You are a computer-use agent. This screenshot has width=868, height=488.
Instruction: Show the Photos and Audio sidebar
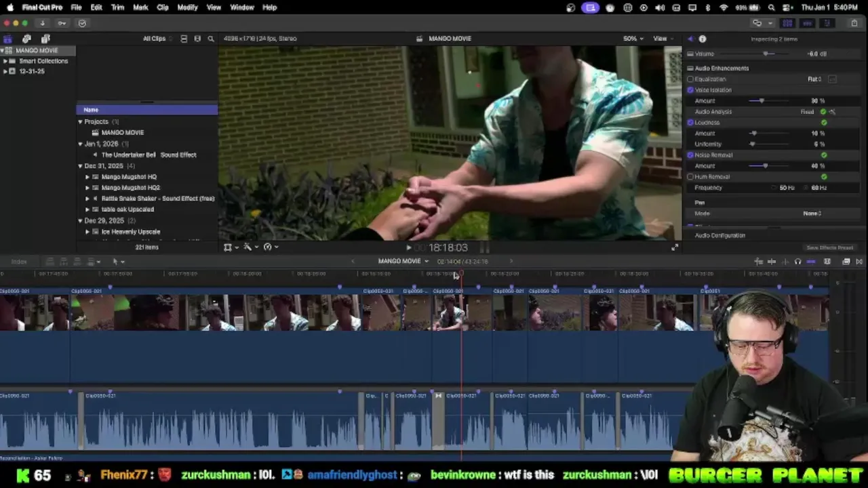(x=26, y=39)
